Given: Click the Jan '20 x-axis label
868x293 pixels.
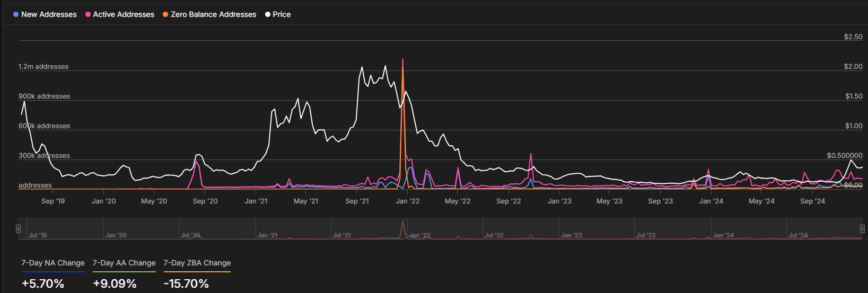Looking at the screenshot, I should pos(104,201).
